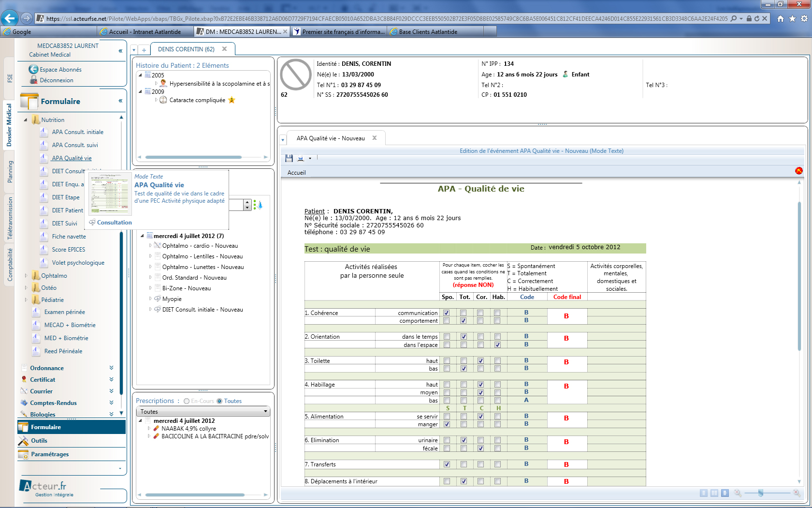This screenshot has width=812, height=508.
Task: Open the Espace Abonnés globe icon
Action: coord(33,69)
